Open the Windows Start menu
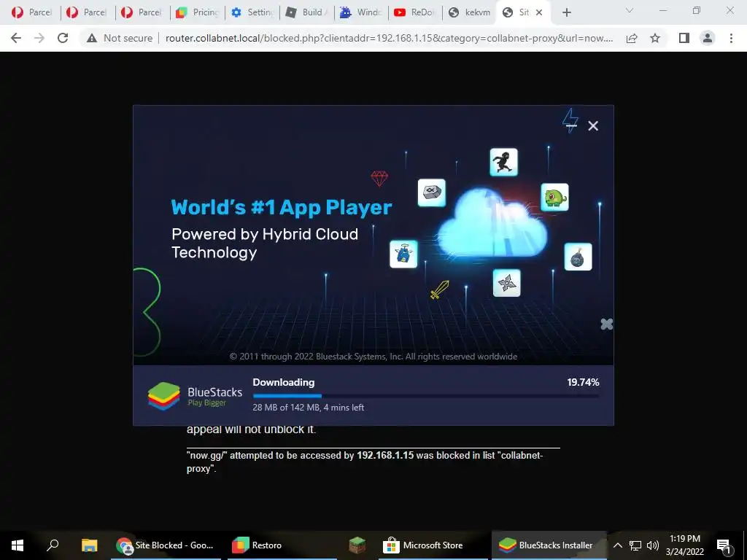Viewport: 747px width, 560px height. pyautogui.click(x=18, y=545)
